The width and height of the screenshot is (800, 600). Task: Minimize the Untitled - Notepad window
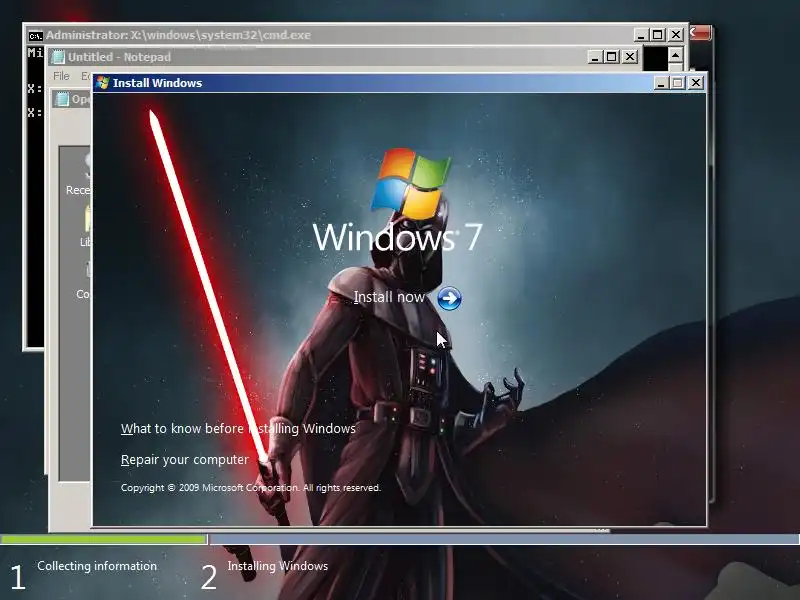click(x=595, y=57)
